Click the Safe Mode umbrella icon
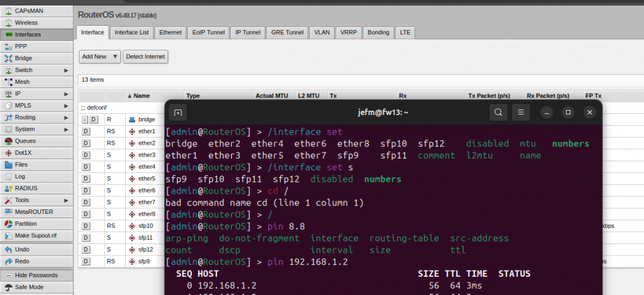 pyautogui.click(x=8, y=287)
